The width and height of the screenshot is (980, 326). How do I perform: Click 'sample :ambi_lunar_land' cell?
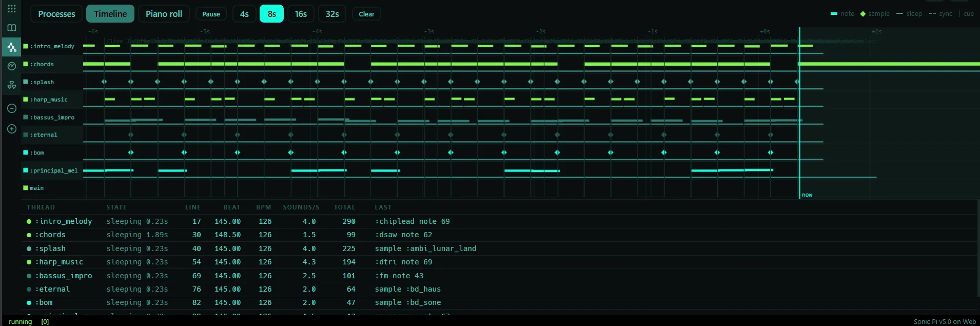(425, 248)
